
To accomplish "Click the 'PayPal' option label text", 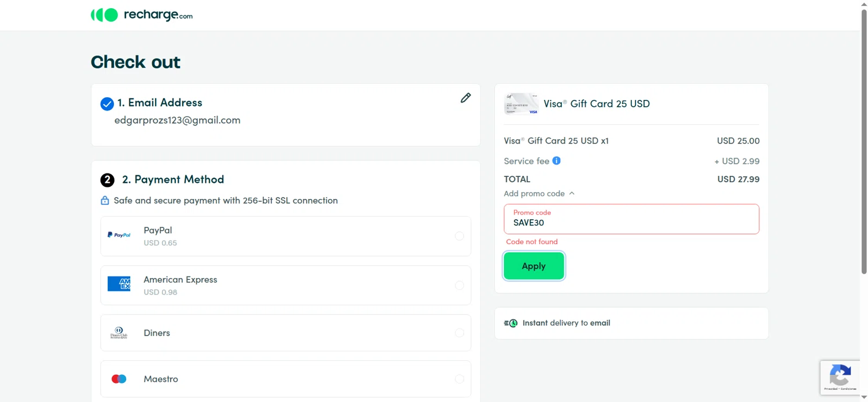I will coord(158,230).
